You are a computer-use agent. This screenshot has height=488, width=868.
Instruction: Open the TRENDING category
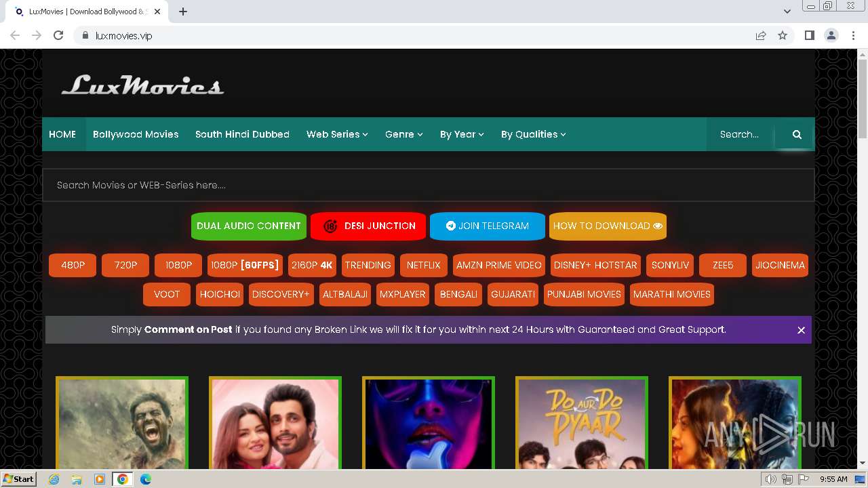pyautogui.click(x=368, y=265)
